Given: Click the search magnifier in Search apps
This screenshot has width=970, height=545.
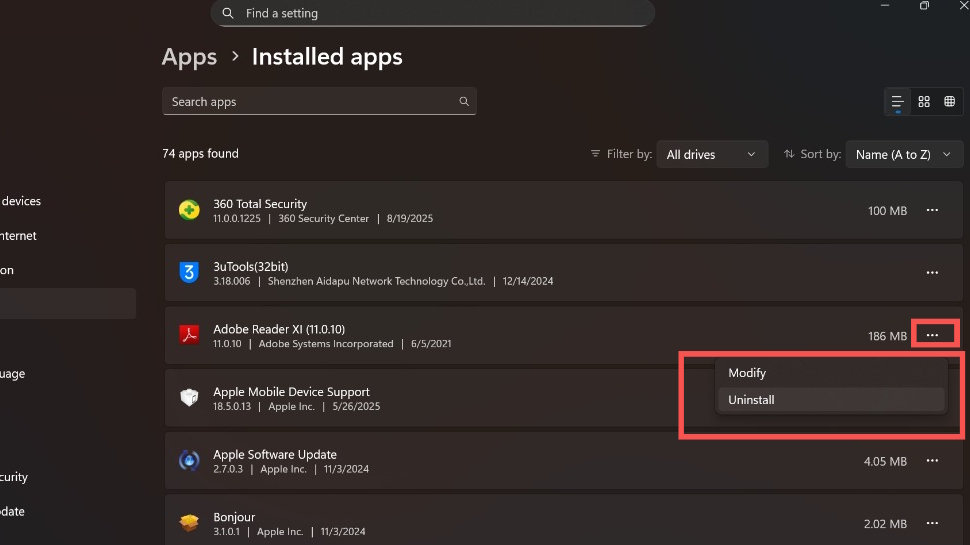Looking at the screenshot, I should tap(464, 101).
